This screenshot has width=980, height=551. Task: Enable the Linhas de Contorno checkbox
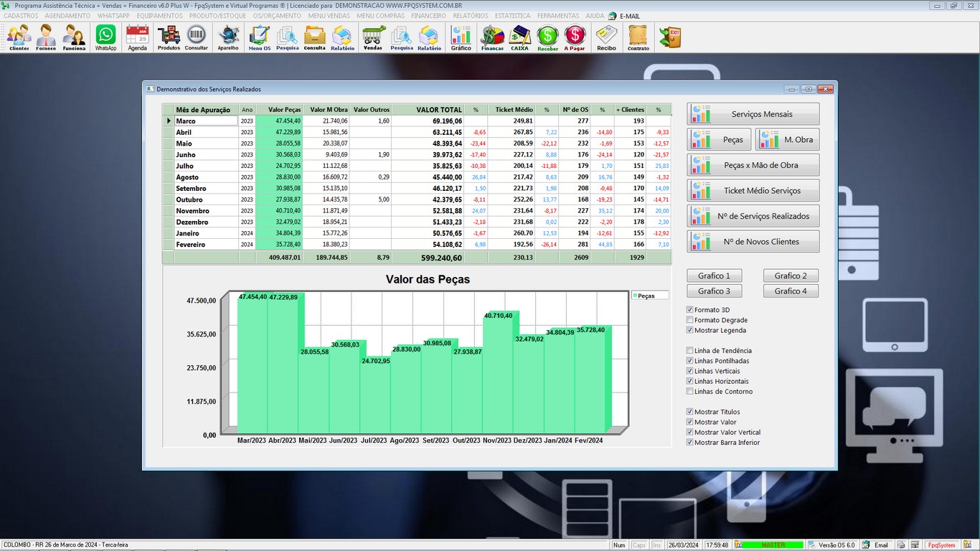[x=690, y=391]
